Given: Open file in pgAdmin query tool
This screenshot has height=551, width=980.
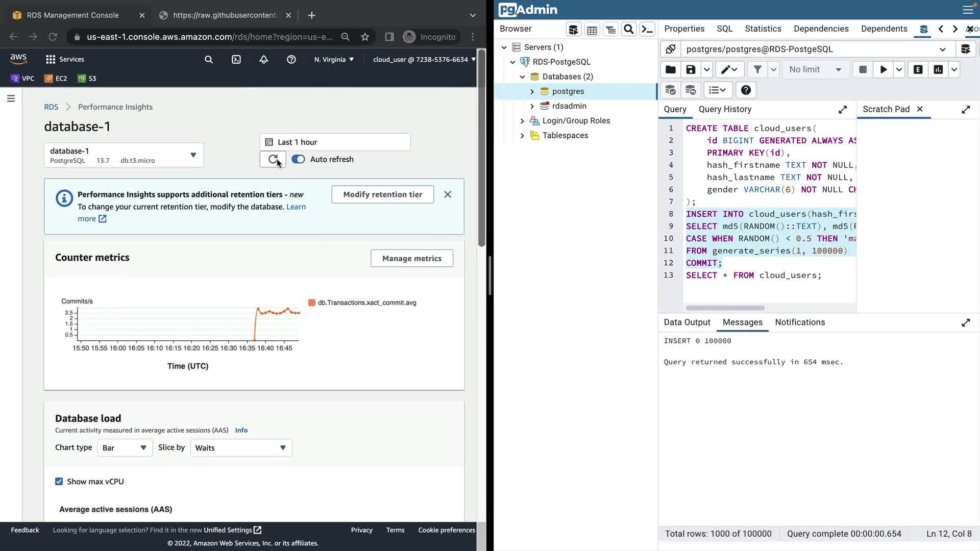Looking at the screenshot, I should tap(671, 70).
